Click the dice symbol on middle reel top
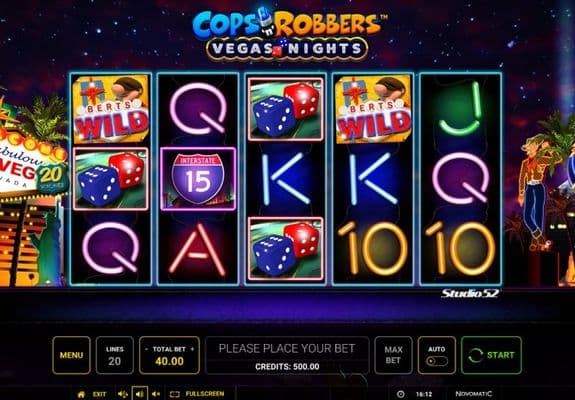Image resolution: width=575 pixels, height=400 pixels. (285, 109)
